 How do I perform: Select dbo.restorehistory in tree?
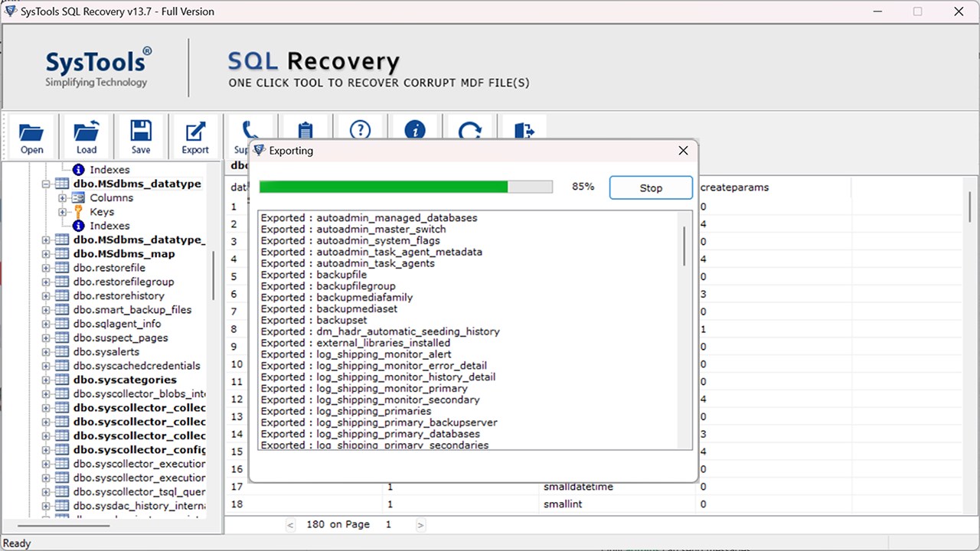click(119, 296)
